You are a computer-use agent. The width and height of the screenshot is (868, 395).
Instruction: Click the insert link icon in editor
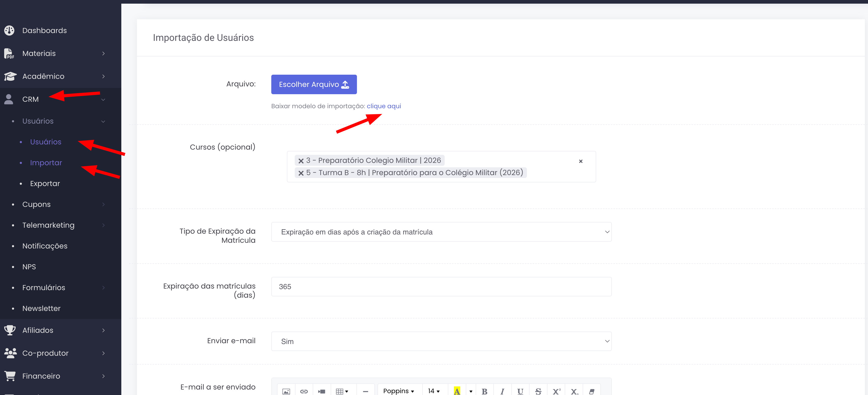(304, 391)
